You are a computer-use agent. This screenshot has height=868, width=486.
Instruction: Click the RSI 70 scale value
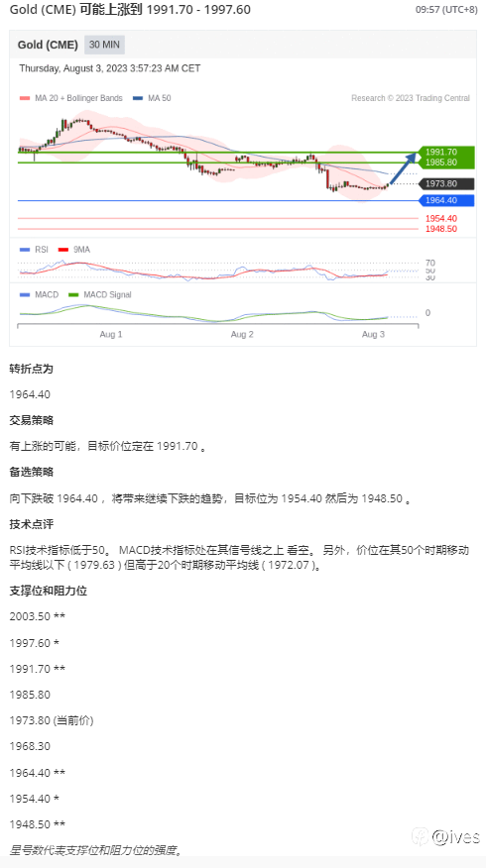pos(430,263)
